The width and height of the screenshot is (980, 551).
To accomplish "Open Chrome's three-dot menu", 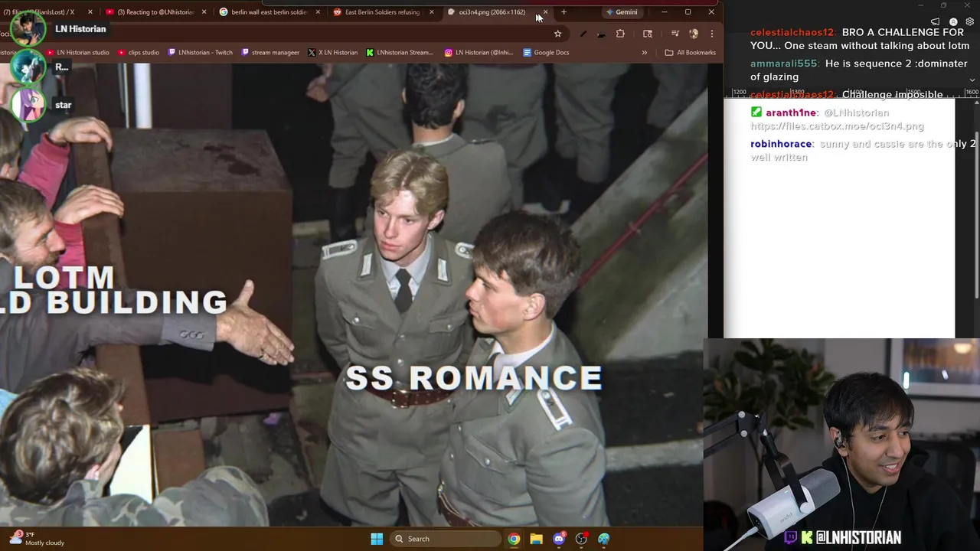I will pyautogui.click(x=711, y=34).
